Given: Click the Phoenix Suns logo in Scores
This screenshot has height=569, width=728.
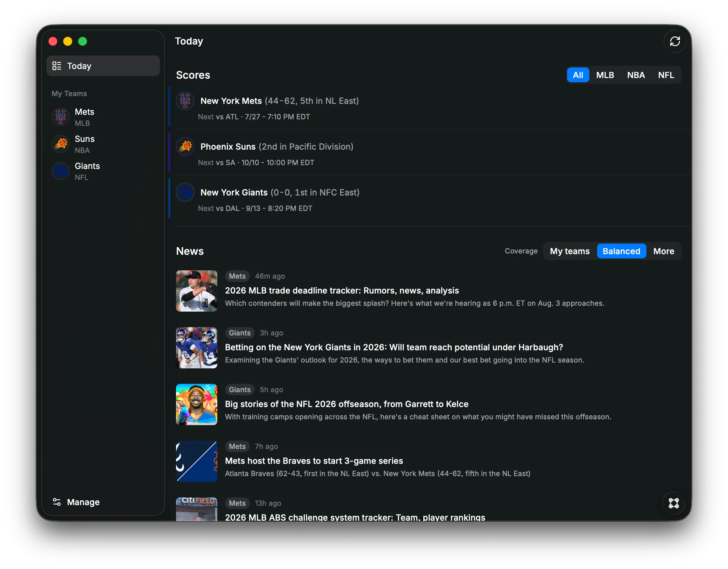Looking at the screenshot, I should coord(185,146).
